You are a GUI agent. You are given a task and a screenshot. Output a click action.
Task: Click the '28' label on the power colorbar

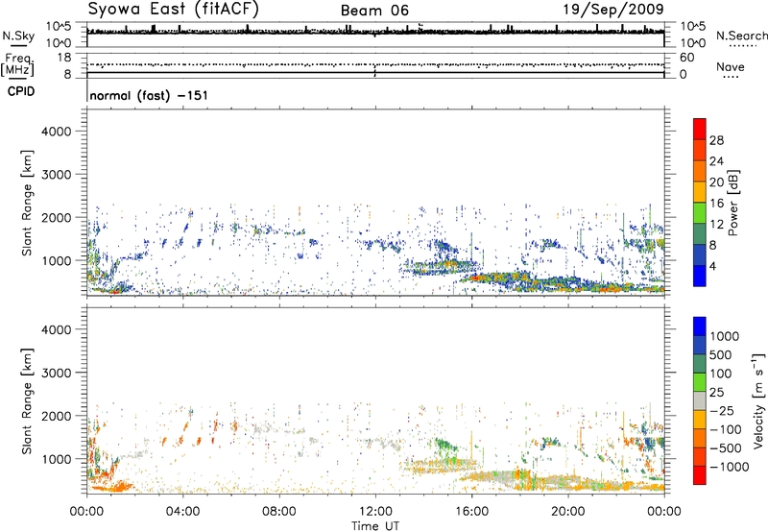coord(716,140)
